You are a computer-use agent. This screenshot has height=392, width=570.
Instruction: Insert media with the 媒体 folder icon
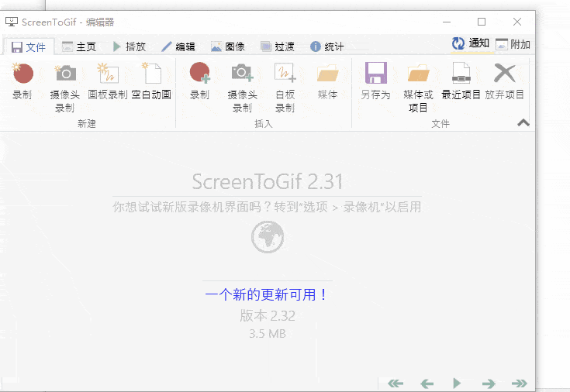point(327,82)
